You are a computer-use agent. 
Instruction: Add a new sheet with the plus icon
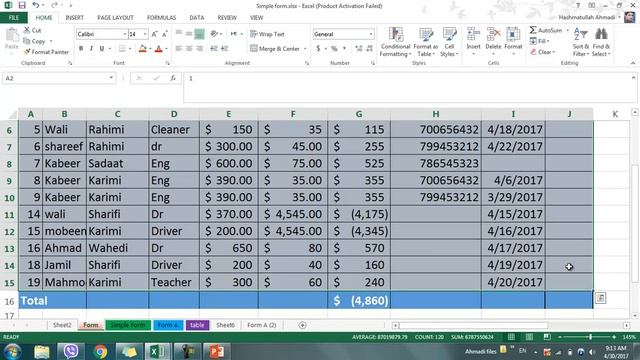[302, 325]
